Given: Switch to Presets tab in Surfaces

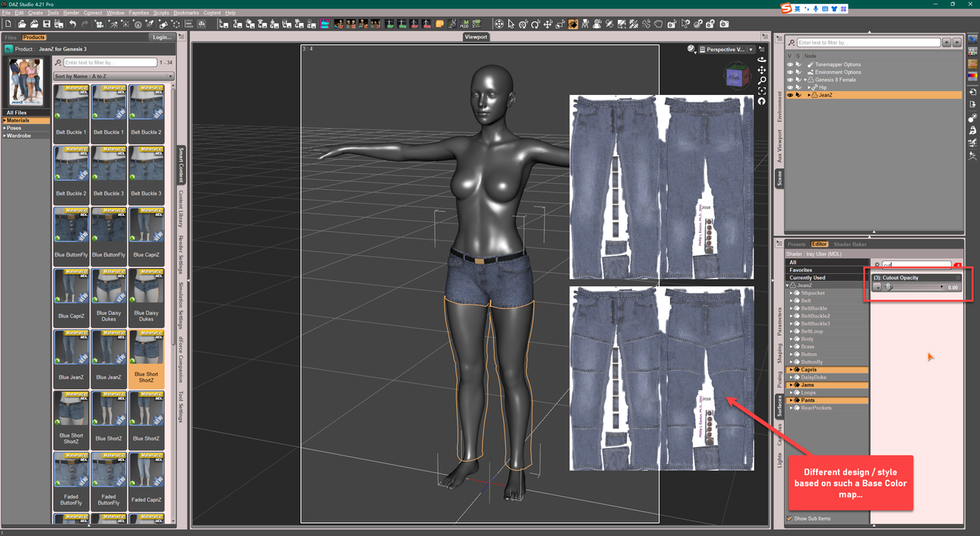Looking at the screenshot, I should [x=796, y=244].
